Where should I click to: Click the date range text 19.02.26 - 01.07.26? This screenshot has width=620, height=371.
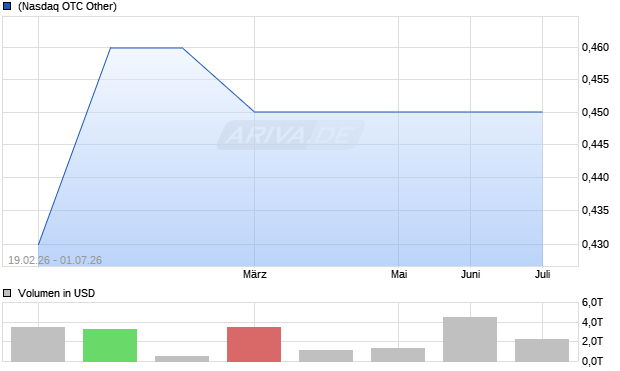pos(55,260)
